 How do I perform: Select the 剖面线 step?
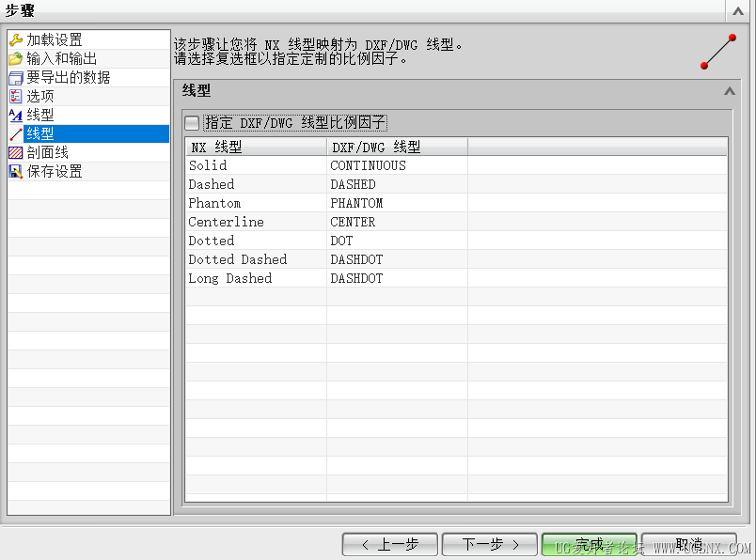point(88,153)
